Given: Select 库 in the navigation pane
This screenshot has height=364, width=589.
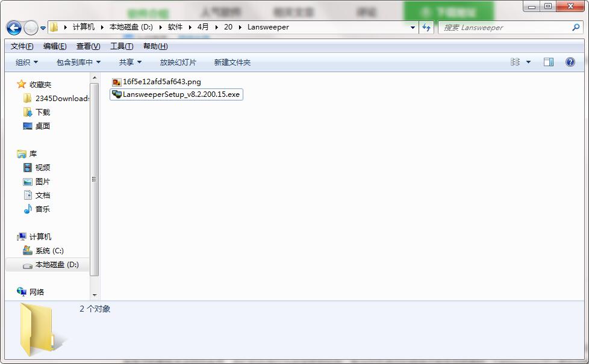Looking at the screenshot, I should pyautogui.click(x=27, y=154).
